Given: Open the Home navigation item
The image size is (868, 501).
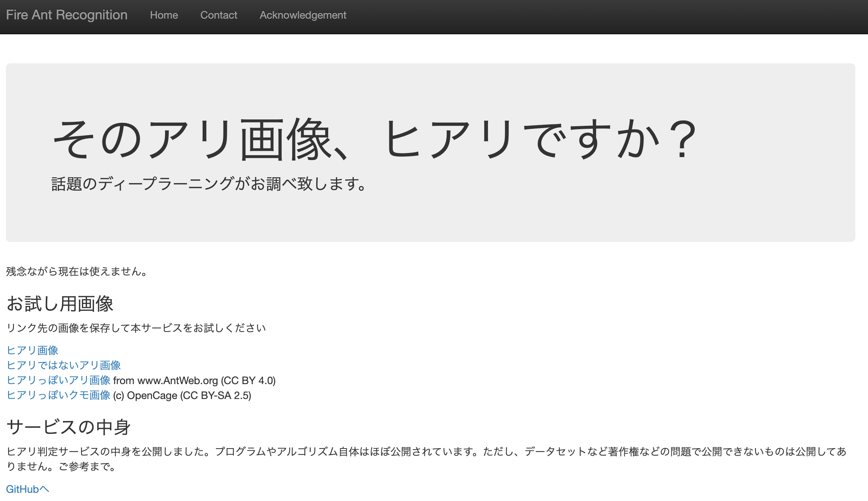Looking at the screenshot, I should click(x=164, y=15).
